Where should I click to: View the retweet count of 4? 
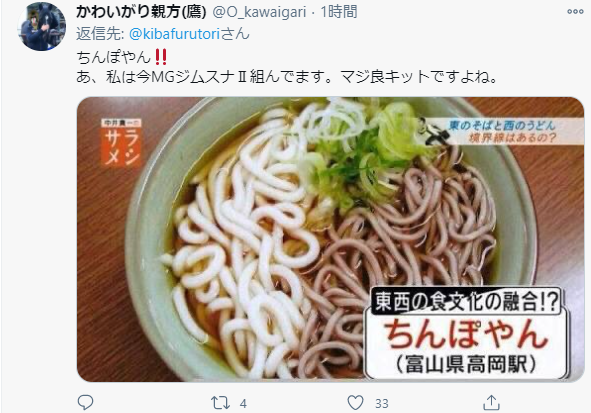tap(243, 404)
